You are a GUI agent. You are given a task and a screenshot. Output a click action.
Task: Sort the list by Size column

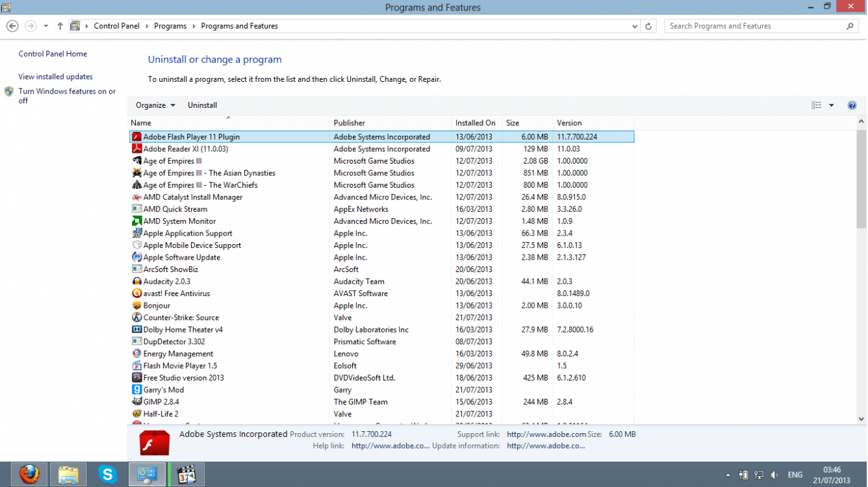coord(528,123)
